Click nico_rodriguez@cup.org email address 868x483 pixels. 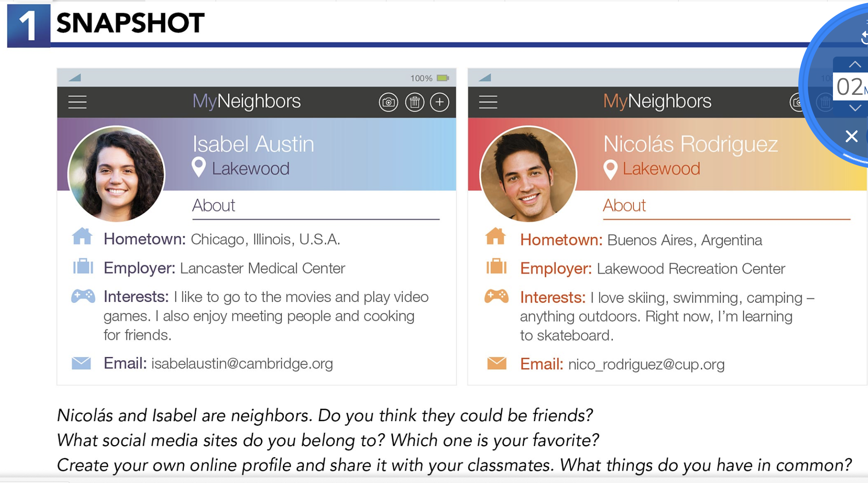(x=646, y=364)
